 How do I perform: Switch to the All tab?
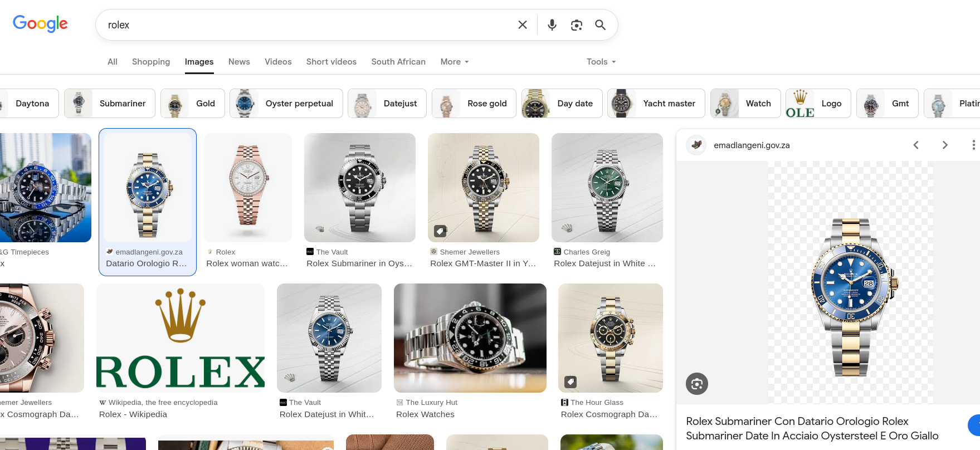(113, 62)
